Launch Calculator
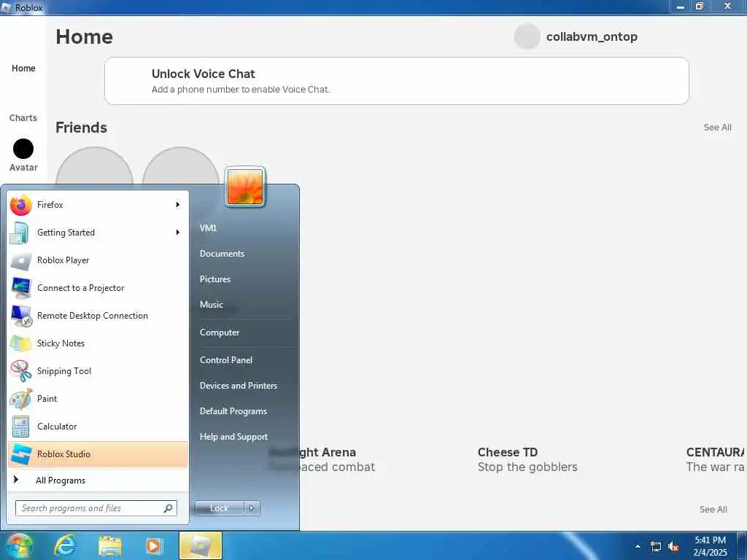 pyautogui.click(x=98, y=426)
